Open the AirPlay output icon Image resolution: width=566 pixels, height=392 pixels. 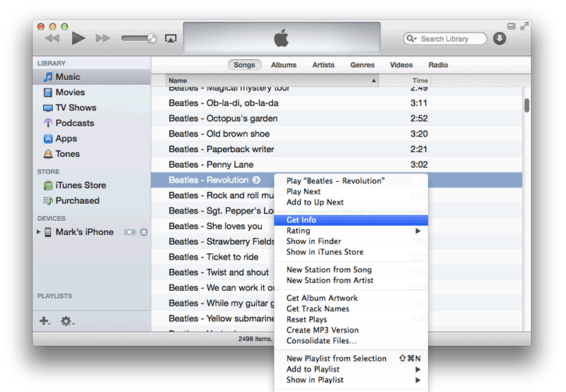[171, 38]
